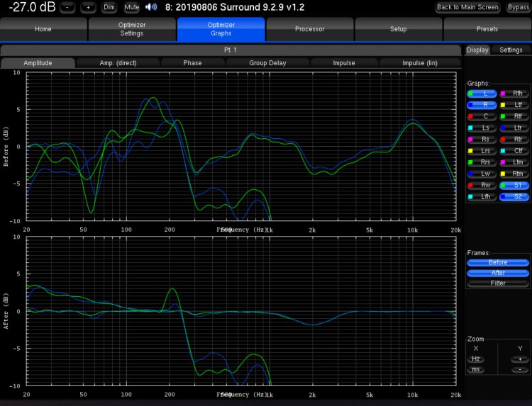The width and height of the screenshot is (532, 406).
Task: Open the Home tab
Action: 43,29
